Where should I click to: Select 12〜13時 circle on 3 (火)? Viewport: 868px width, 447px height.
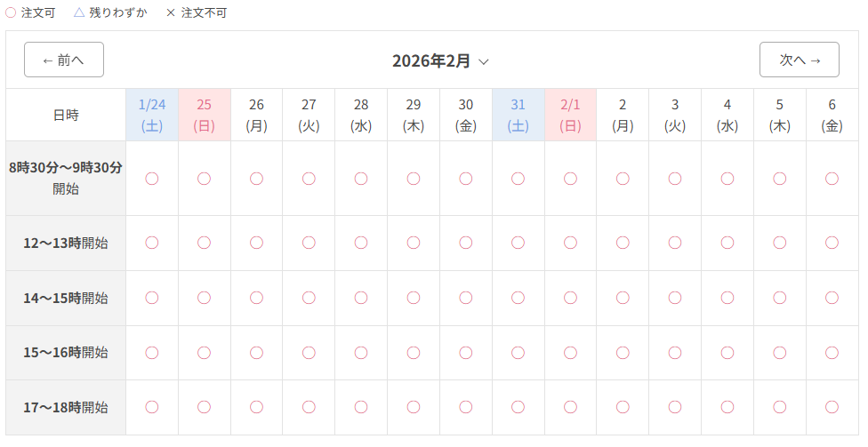pyautogui.click(x=675, y=243)
